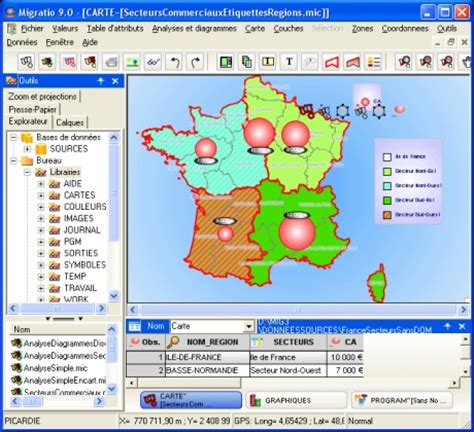Click the white Ile de France legend swatch

point(387,157)
